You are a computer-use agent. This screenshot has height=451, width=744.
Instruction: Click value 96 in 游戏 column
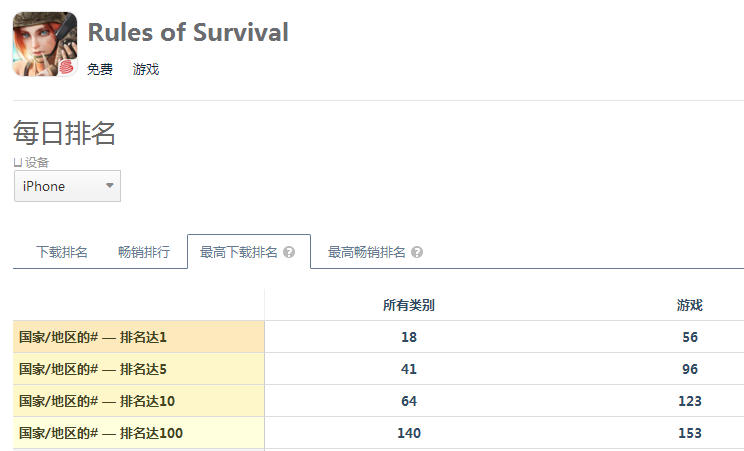[x=690, y=369]
